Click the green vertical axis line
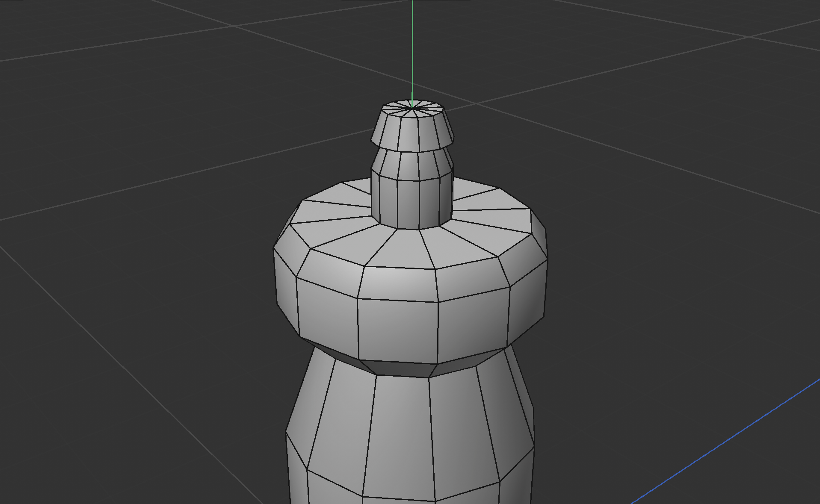Image resolution: width=820 pixels, height=504 pixels. (412, 51)
